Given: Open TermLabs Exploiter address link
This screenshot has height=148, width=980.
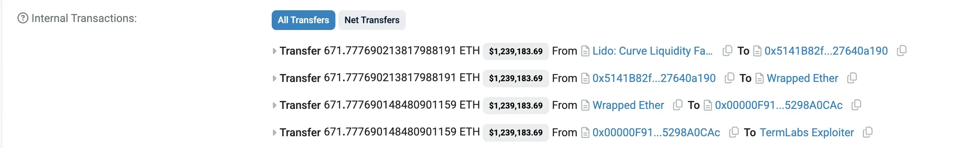Looking at the screenshot, I should (806, 132).
